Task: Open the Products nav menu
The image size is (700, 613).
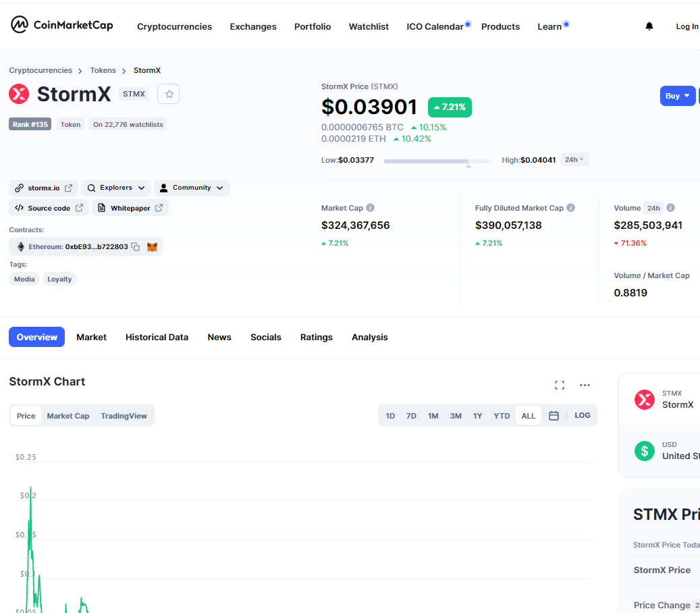Action: (500, 26)
